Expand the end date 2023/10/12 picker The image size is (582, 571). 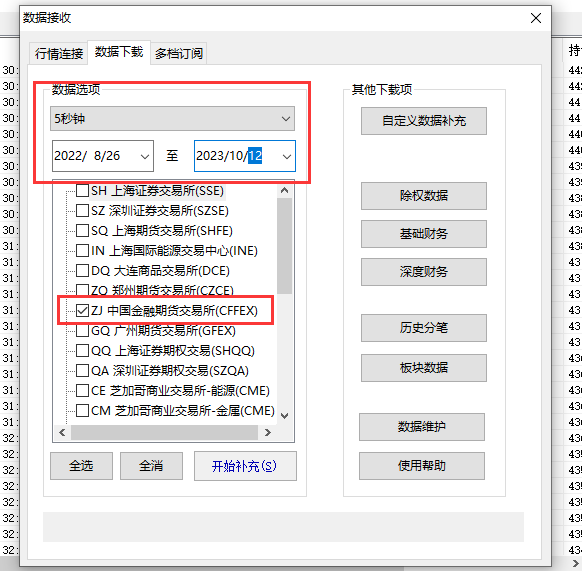[x=287, y=156]
